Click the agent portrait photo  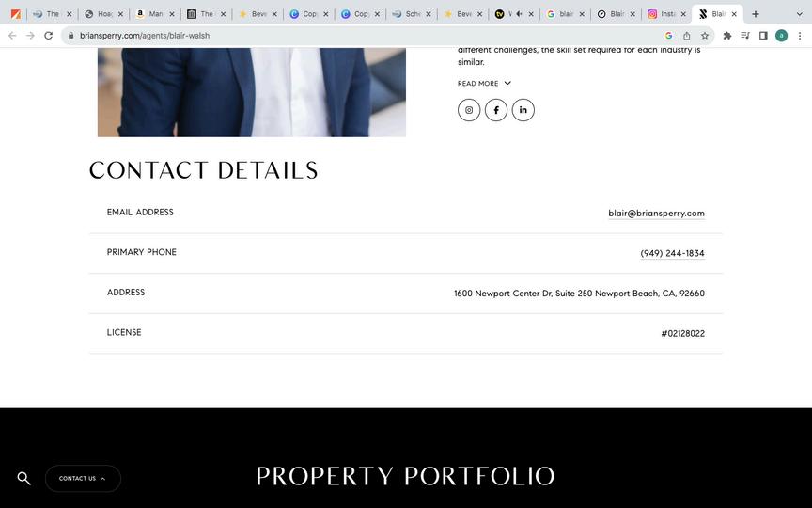click(x=252, y=92)
